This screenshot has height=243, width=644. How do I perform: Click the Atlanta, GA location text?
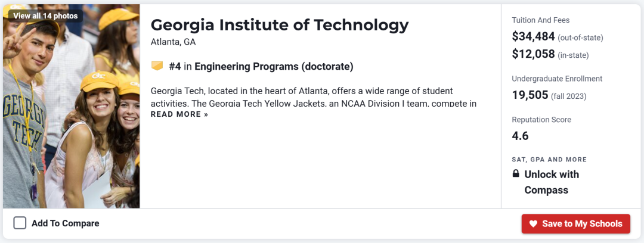click(173, 42)
